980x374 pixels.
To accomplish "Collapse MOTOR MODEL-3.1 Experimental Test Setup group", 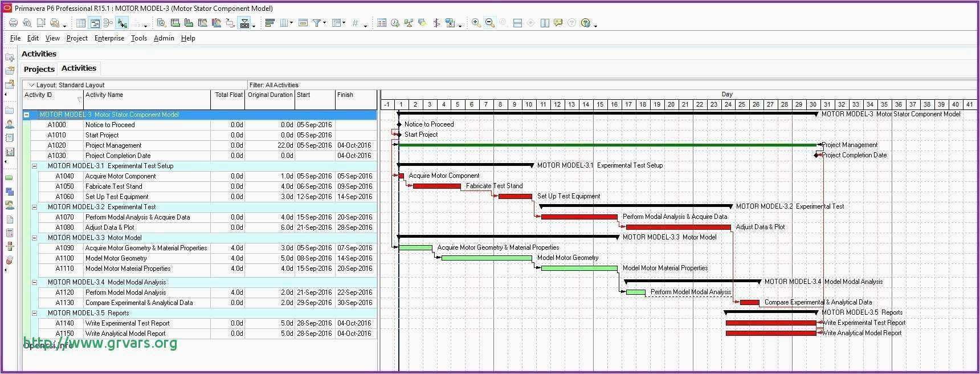I will pos(34,166).
